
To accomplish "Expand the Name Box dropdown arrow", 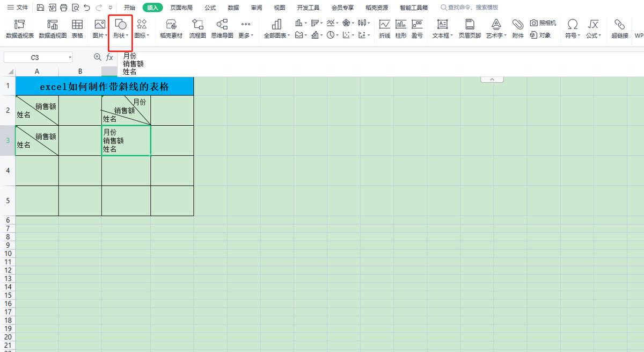I will [x=70, y=57].
